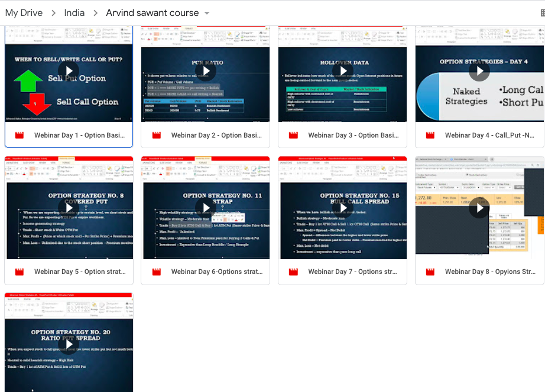This screenshot has height=392, width=545.
Task: Click red video icon beside Webinar Day 4
Action: [430, 135]
